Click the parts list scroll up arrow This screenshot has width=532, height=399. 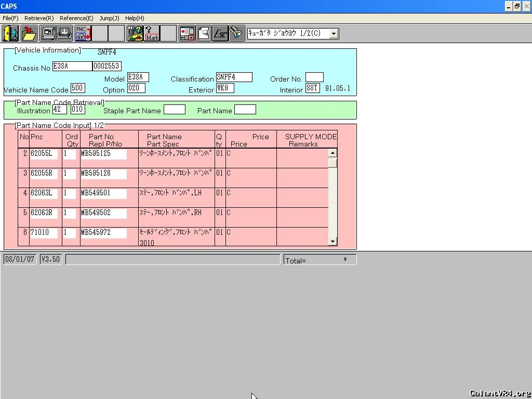click(x=332, y=153)
